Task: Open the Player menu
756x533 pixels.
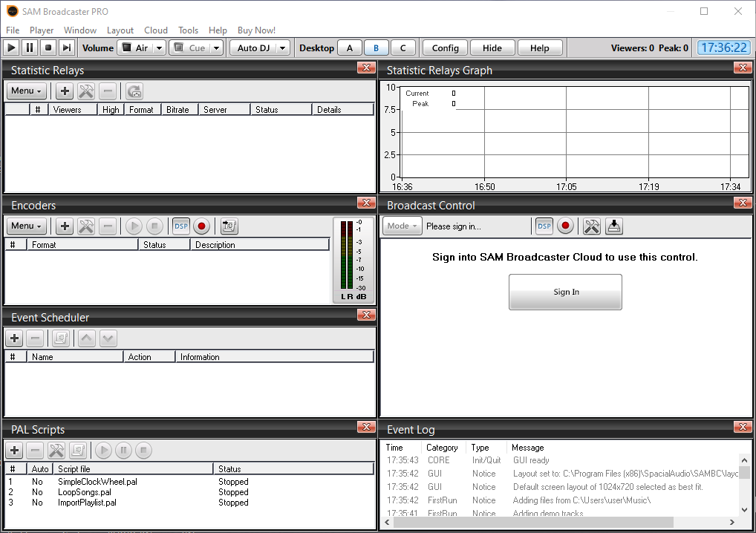Action: coord(42,30)
